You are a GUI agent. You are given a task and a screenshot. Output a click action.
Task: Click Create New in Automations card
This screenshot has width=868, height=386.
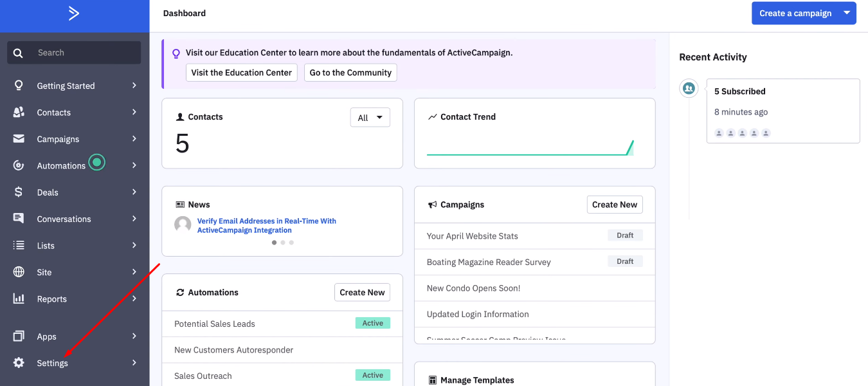pyautogui.click(x=362, y=292)
